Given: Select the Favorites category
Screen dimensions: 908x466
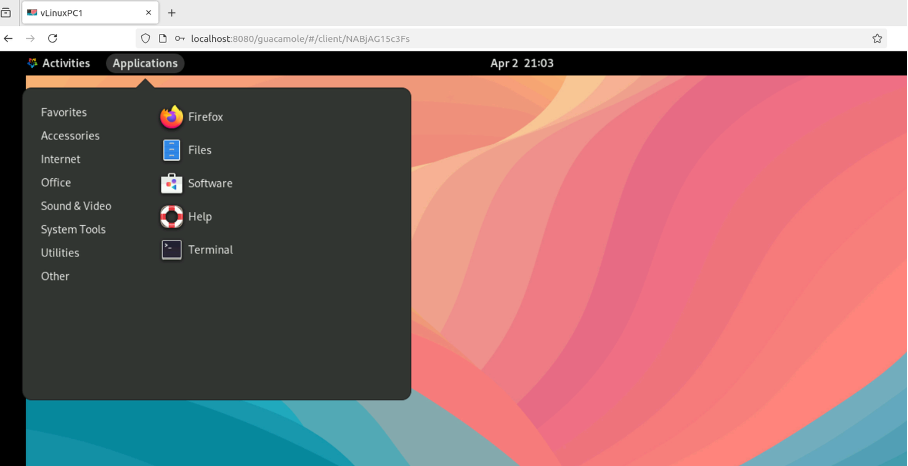Looking at the screenshot, I should [64, 113].
